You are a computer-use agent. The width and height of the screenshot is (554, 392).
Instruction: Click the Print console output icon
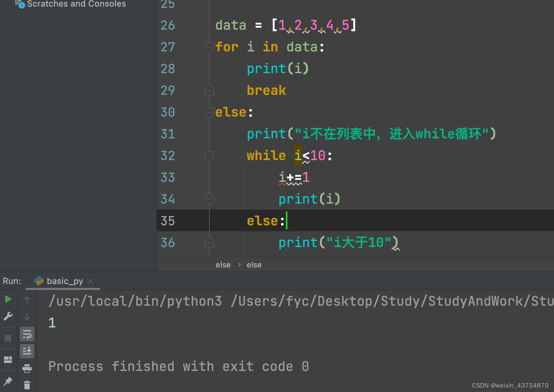pyautogui.click(x=27, y=368)
